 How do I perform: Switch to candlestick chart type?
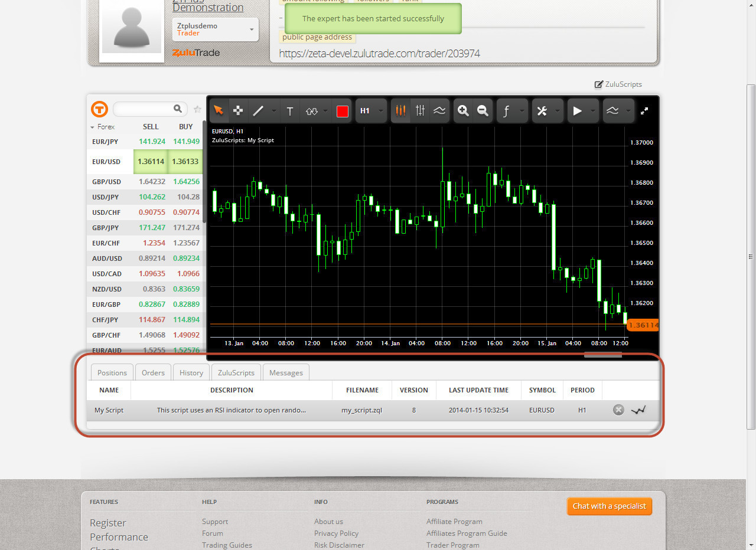tap(401, 111)
